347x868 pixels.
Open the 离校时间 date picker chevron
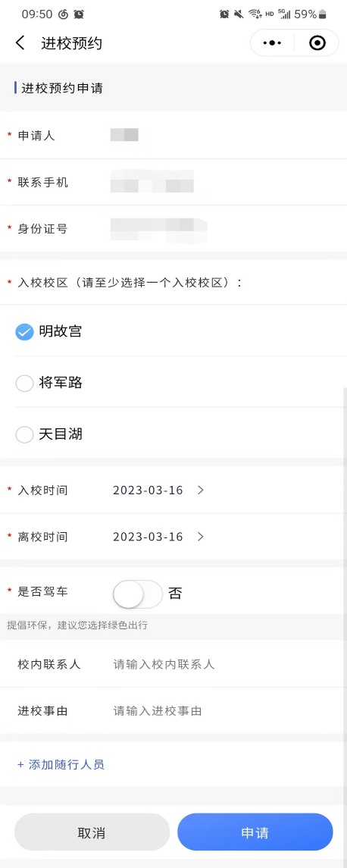tap(201, 537)
